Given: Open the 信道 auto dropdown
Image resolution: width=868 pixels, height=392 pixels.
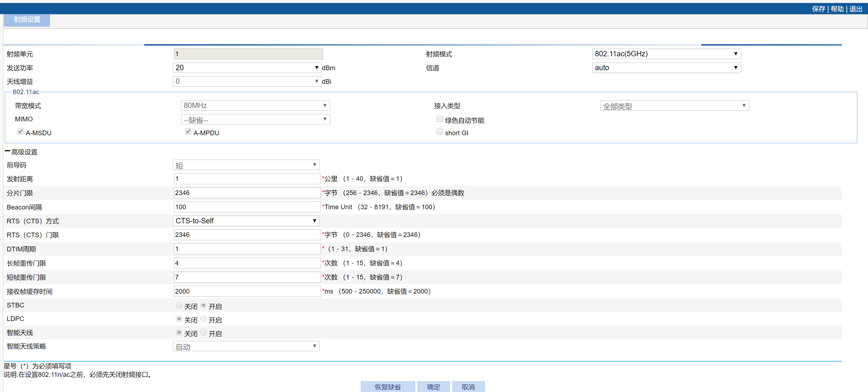Looking at the screenshot, I should point(666,68).
